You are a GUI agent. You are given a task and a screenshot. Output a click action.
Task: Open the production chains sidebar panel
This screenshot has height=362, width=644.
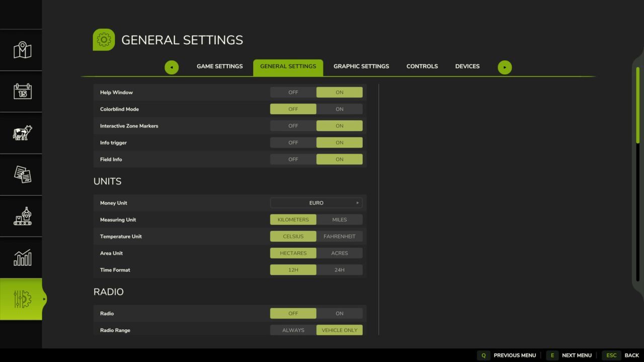(x=21, y=216)
